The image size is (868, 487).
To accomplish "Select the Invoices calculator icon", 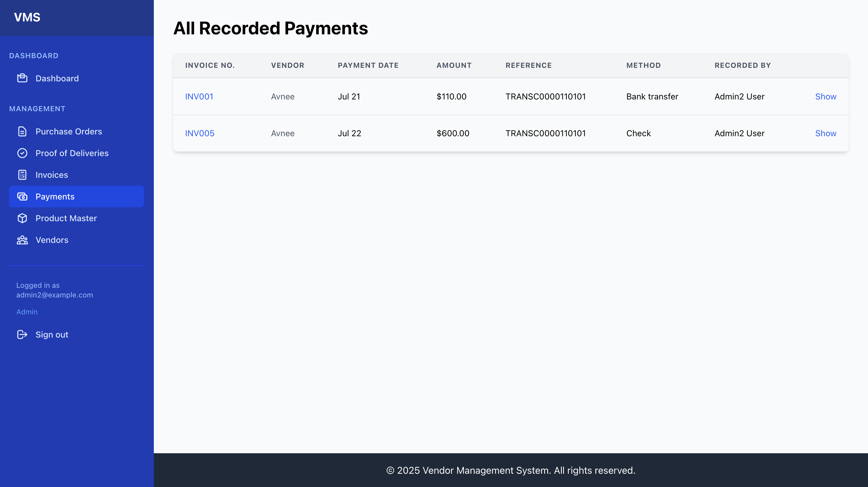I will tap(22, 175).
